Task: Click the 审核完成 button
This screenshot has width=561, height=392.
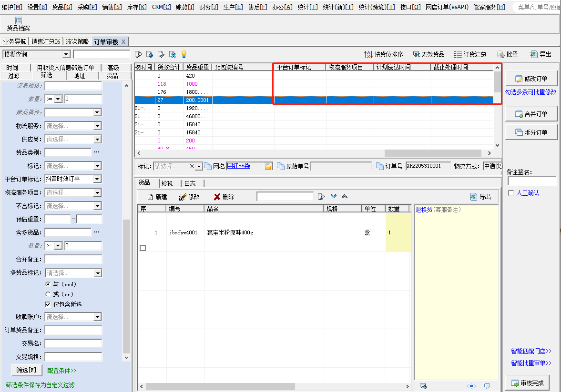Action: [x=527, y=383]
